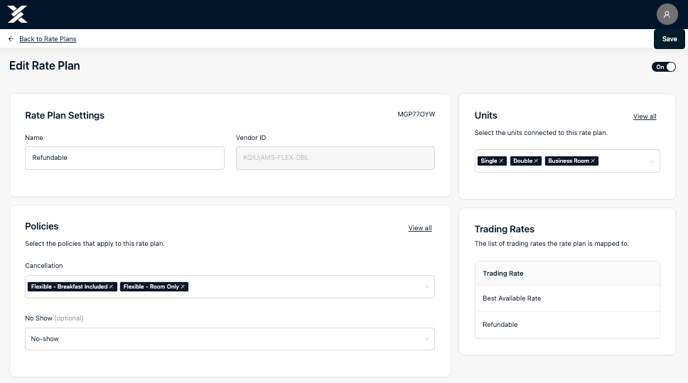Remove the Single unit tag

click(501, 161)
